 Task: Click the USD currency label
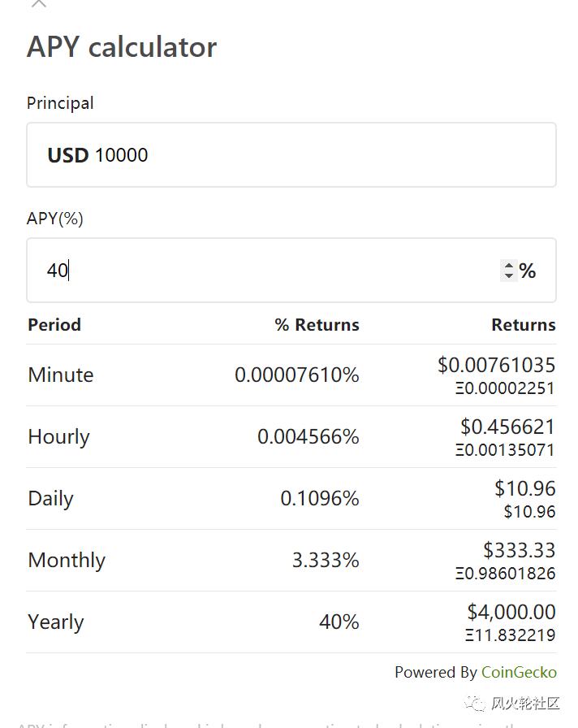(67, 155)
